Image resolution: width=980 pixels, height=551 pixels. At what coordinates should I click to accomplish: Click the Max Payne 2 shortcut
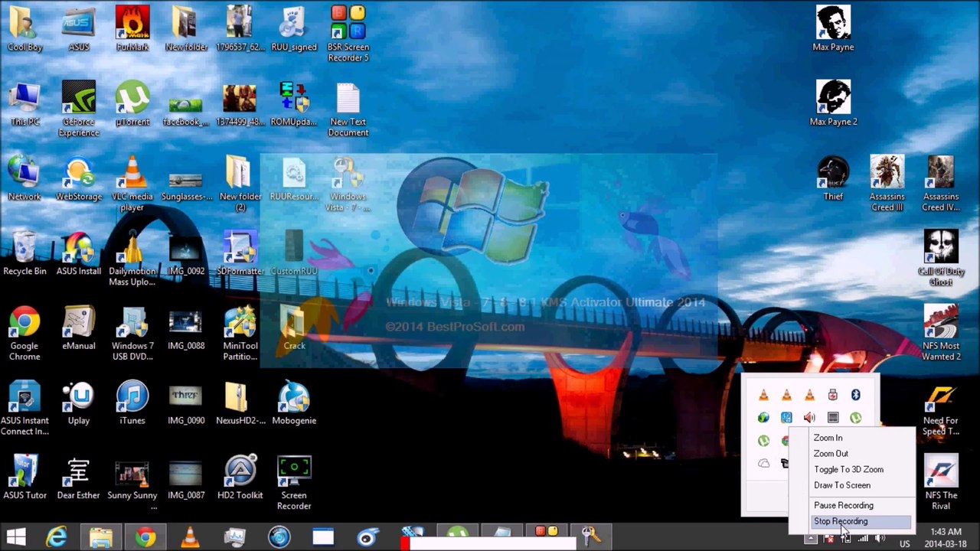pyautogui.click(x=833, y=104)
